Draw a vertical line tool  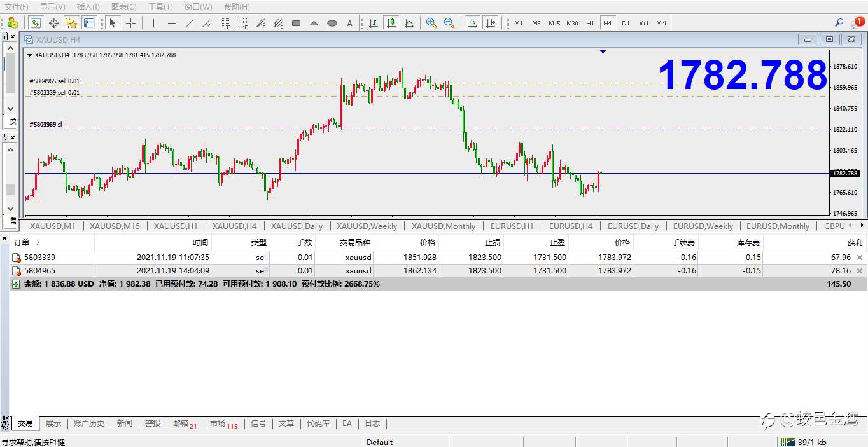153,23
